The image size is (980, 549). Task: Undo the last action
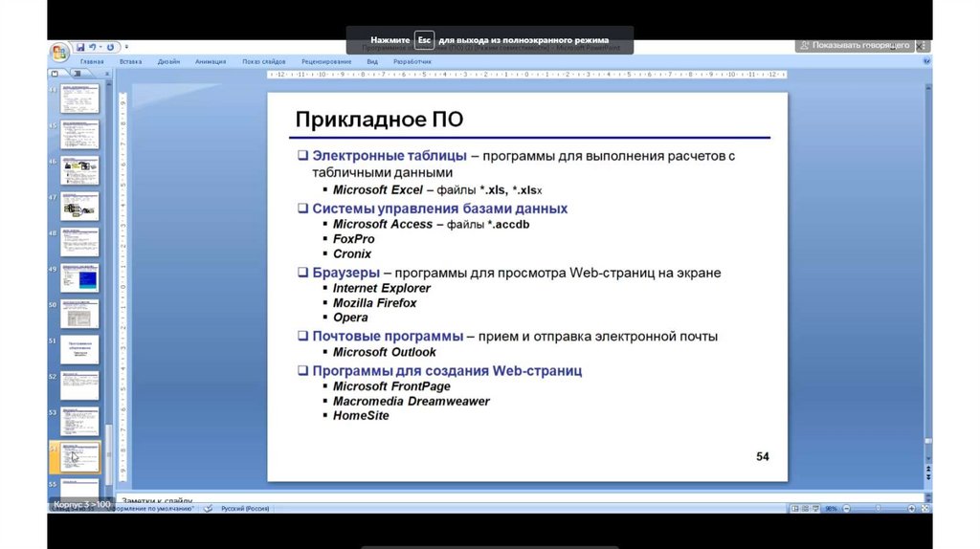coord(93,47)
